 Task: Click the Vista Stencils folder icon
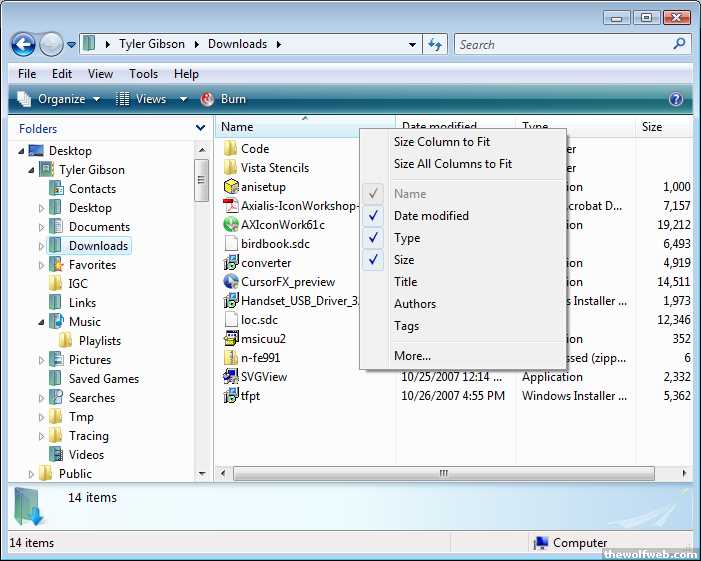pyautogui.click(x=230, y=168)
